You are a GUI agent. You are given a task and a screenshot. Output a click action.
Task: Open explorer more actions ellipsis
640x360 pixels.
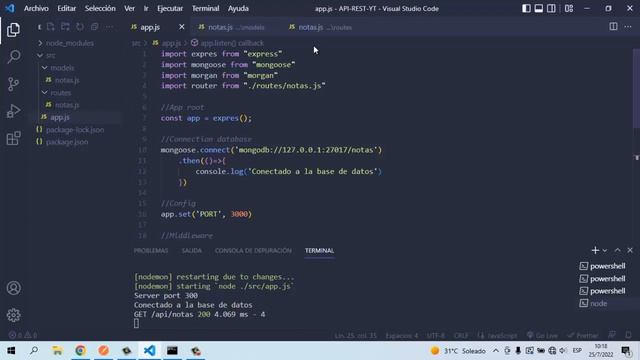point(109,27)
